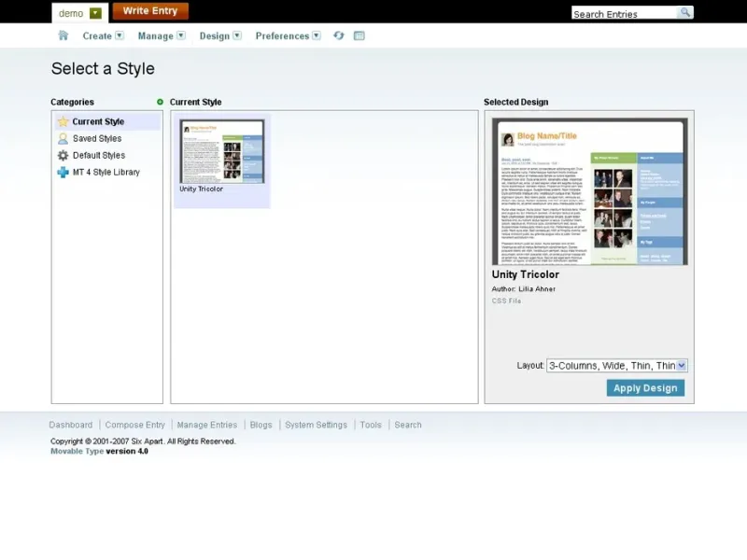Image resolution: width=747 pixels, height=560 pixels.
Task: Expand the Preferences menu arrow
Action: [317, 35]
